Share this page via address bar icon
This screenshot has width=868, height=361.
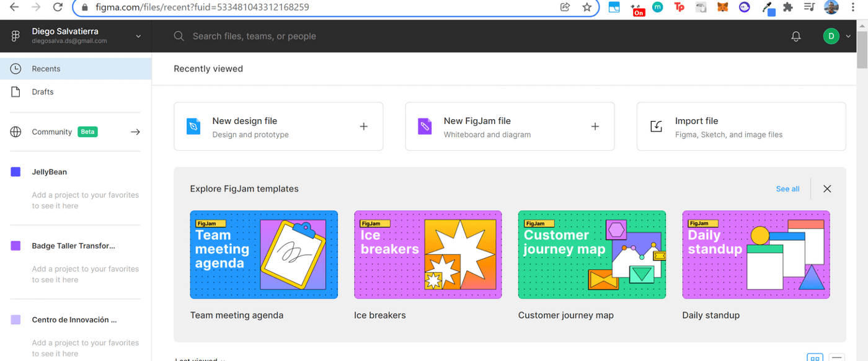tap(565, 7)
